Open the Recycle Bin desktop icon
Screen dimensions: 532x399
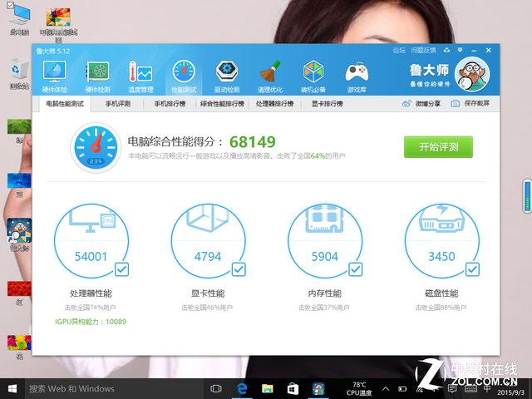[x=19, y=74]
